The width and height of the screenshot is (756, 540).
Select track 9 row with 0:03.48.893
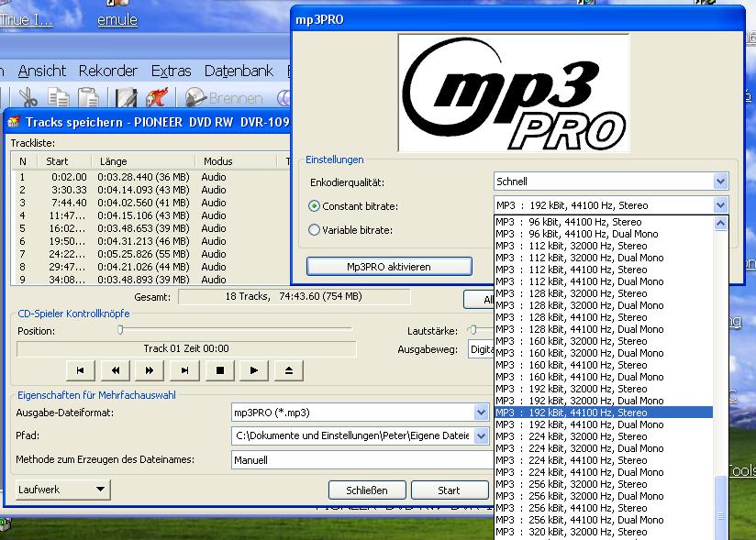coord(150,280)
